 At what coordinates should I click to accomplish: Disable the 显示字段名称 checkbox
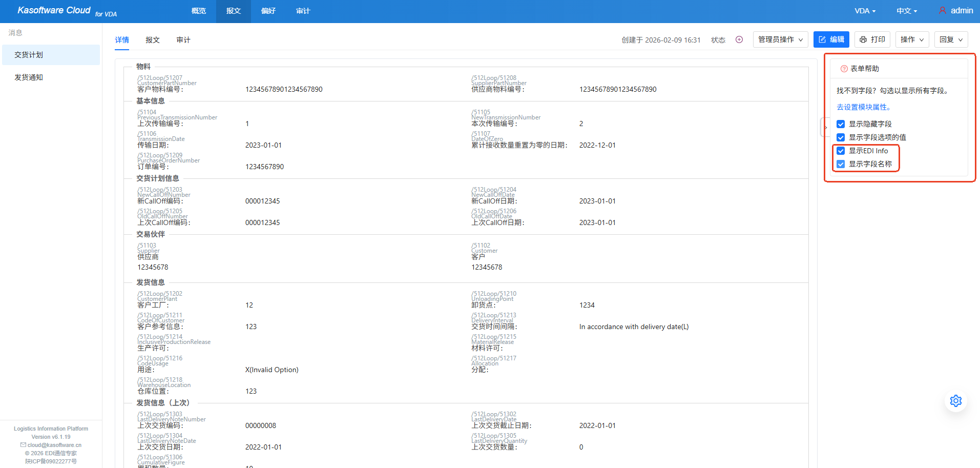click(x=841, y=164)
